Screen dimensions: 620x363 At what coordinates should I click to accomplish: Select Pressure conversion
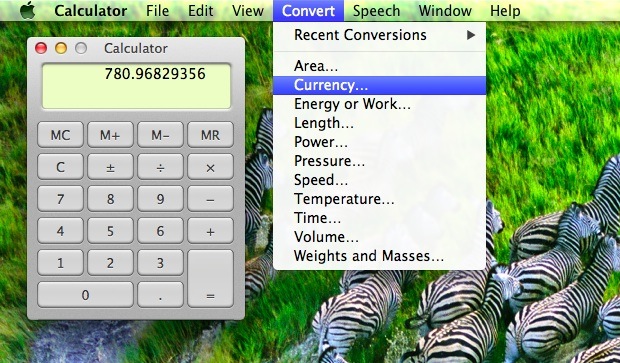[379, 161]
